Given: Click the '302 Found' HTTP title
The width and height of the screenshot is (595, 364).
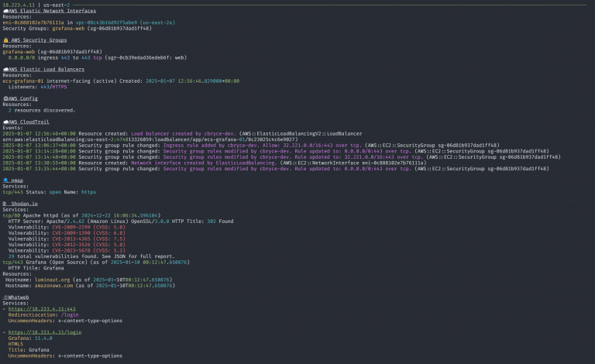Looking at the screenshot, I should coord(220,221).
